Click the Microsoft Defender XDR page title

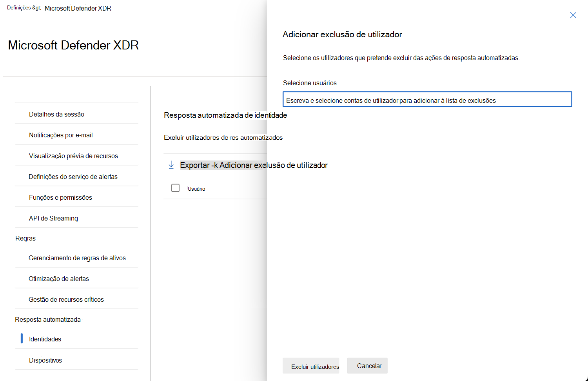(x=73, y=45)
